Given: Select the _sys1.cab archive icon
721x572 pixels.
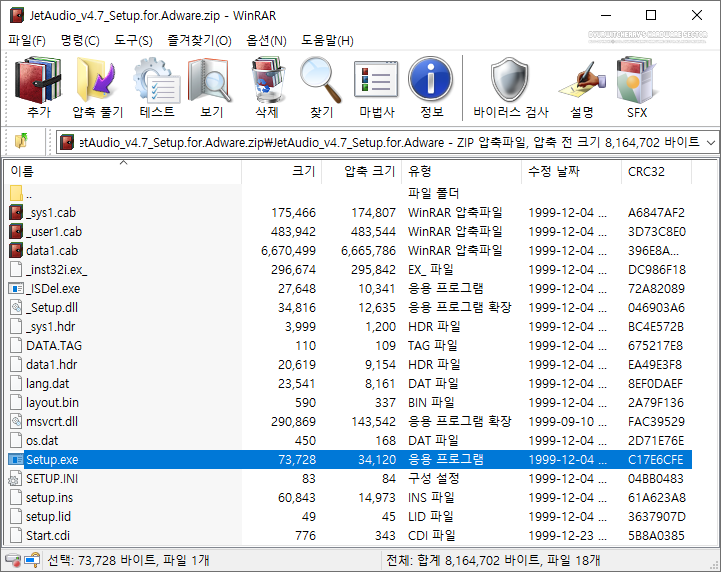Looking at the screenshot, I should [x=16, y=212].
